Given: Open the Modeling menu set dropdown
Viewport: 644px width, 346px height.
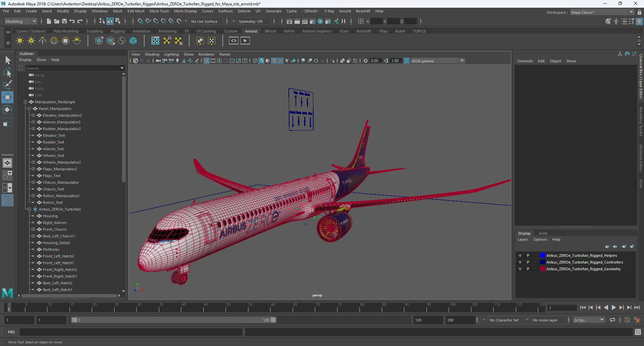Looking at the screenshot, I should pos(21,21).
